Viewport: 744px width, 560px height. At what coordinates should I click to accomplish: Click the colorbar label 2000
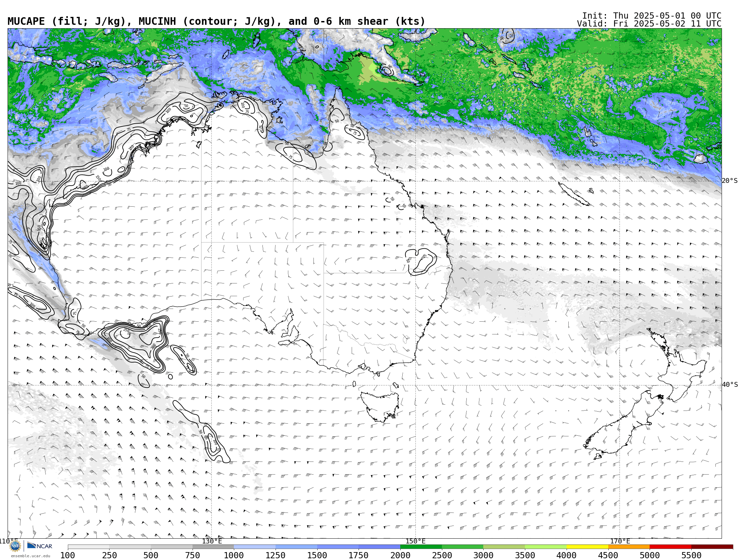click(x=400, y=555)
